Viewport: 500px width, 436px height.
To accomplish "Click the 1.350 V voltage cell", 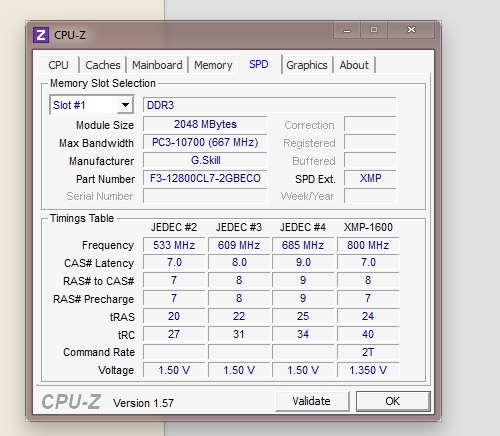I will (368, 370).
